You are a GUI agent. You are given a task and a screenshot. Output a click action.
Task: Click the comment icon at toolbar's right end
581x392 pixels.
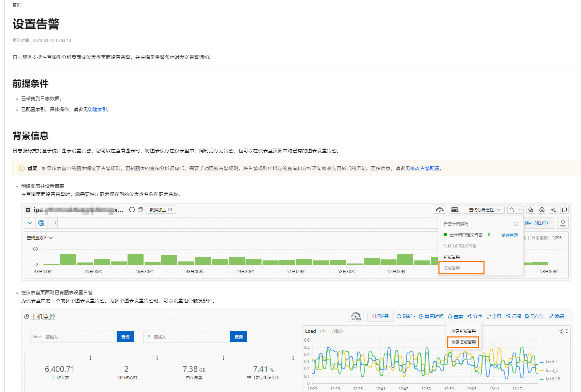[565, 210]
